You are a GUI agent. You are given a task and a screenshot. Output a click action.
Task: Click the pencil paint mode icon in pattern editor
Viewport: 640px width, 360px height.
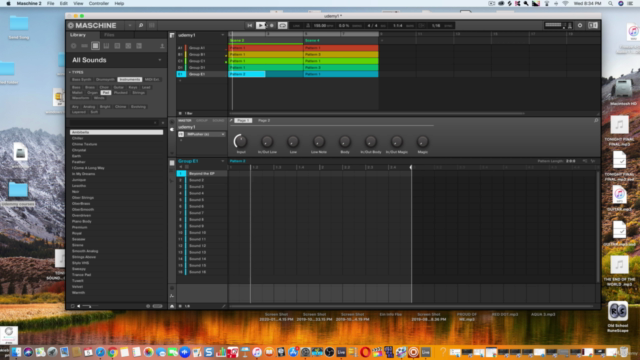click(x=224, y=306)
